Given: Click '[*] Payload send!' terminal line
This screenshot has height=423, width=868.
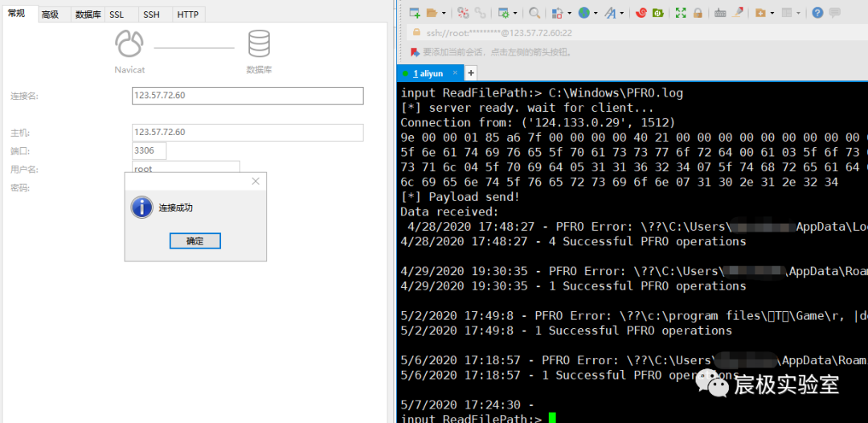Looking at the screenshot, I should coord(460,196).
